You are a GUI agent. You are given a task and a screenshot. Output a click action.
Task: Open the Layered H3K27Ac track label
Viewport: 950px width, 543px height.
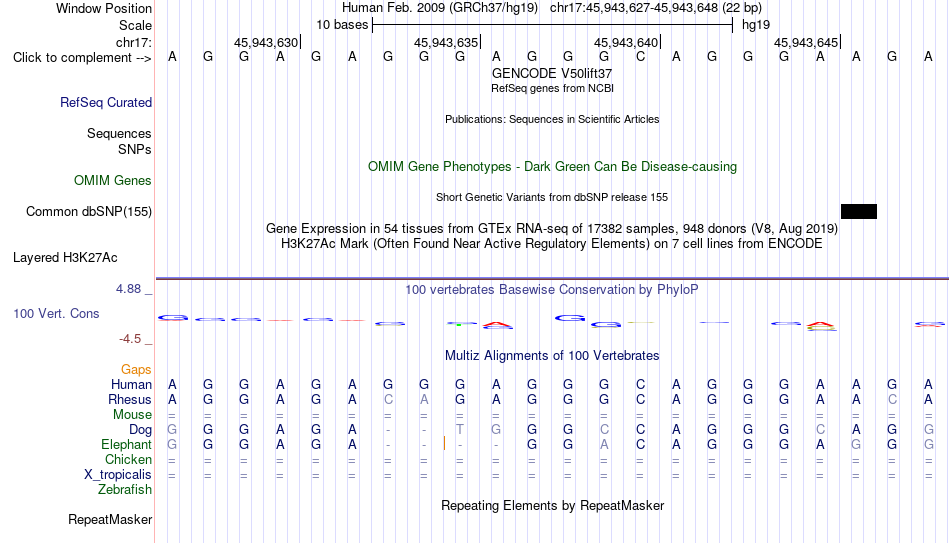(x=65, y=258)
